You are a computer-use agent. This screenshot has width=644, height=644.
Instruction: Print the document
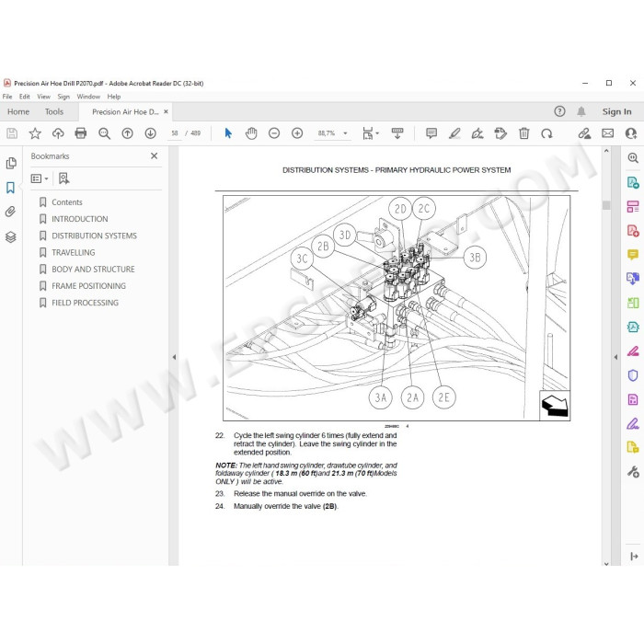pos(81,133)
